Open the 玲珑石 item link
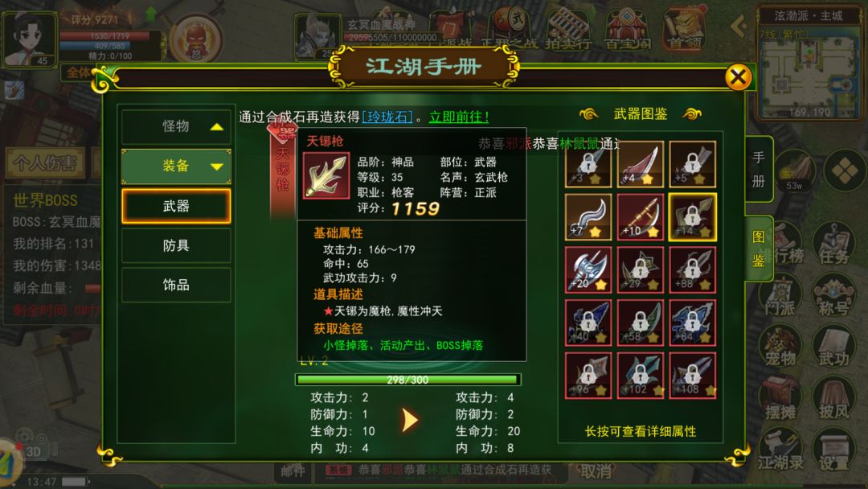The image size is (868, 489). pyautogui.click(x=387, y=117)
